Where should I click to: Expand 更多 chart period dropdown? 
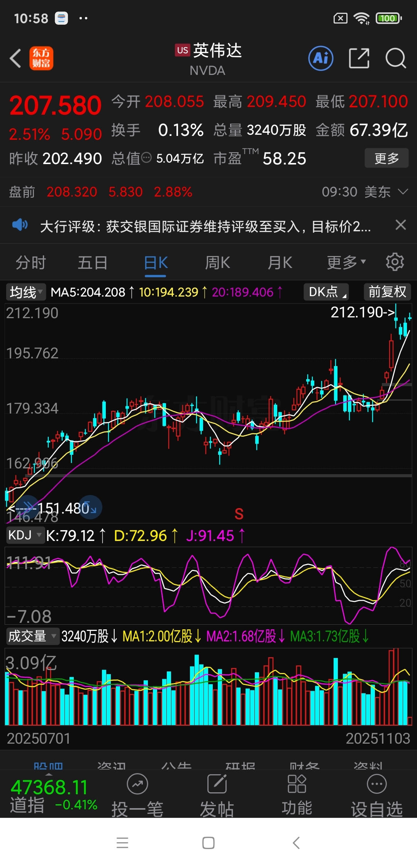point(346,263)
